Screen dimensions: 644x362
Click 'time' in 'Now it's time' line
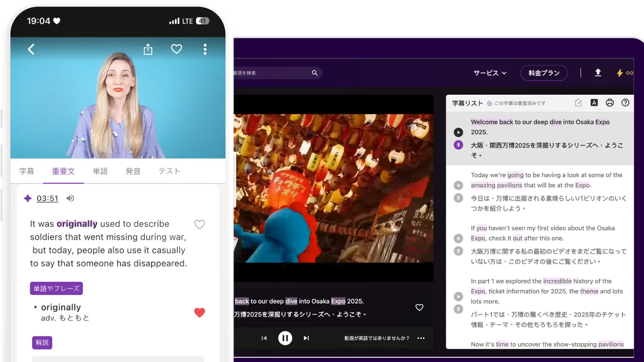502,345
